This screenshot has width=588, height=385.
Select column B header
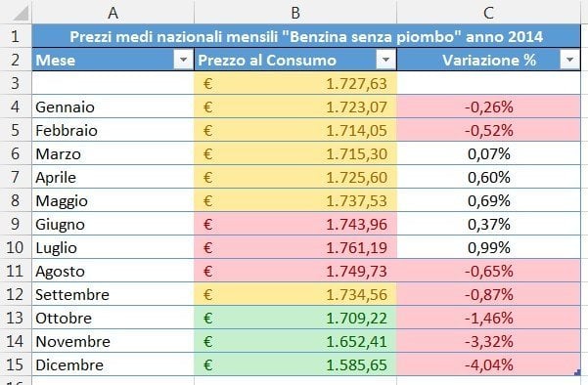pos(295,13)
